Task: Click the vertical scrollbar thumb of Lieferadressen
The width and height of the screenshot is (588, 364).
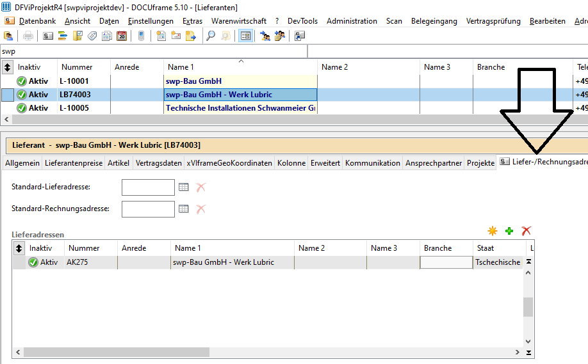Action: [528, 306]
